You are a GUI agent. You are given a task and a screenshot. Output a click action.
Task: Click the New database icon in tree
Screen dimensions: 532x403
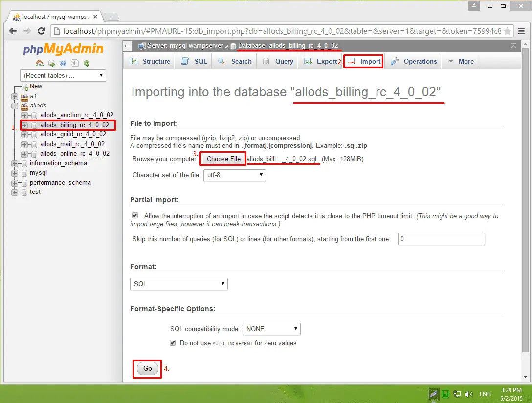[x=25, y=87]
